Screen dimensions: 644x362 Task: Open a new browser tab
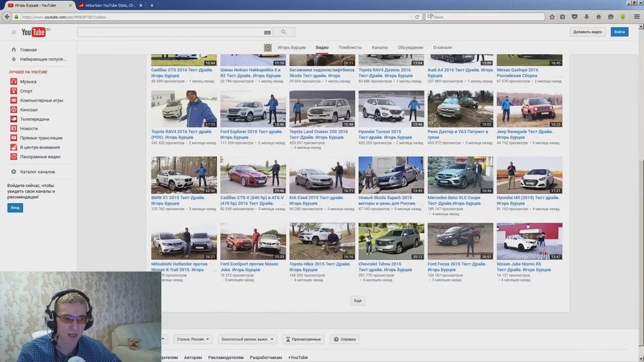(152, 5)
